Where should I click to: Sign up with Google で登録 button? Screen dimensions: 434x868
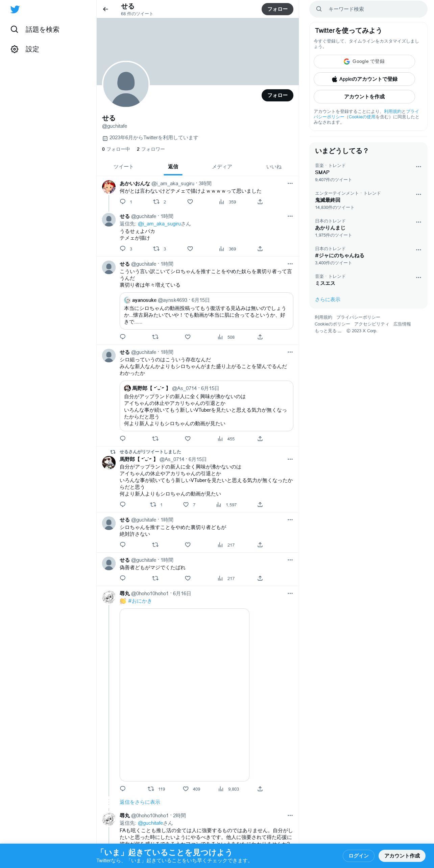pos(364,62)
